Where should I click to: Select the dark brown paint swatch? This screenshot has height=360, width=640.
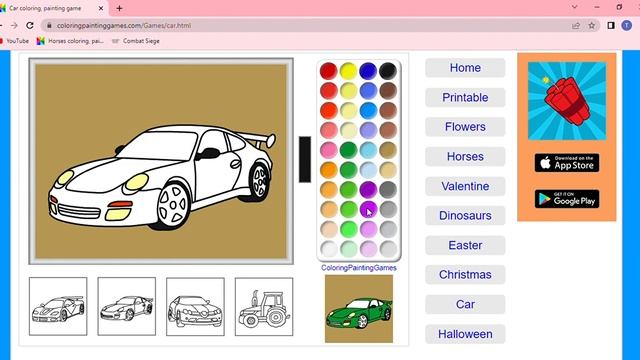tap(388, 91)
